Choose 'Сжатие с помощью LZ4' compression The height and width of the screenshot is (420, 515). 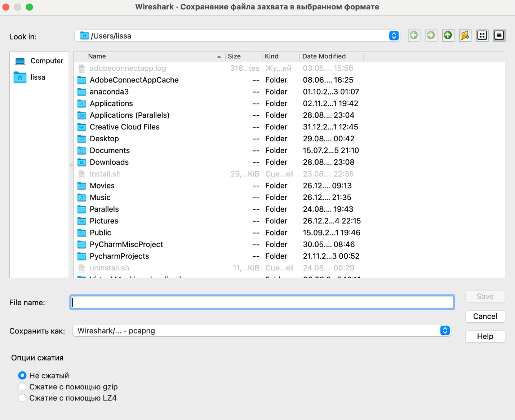[x=22, y=398]
